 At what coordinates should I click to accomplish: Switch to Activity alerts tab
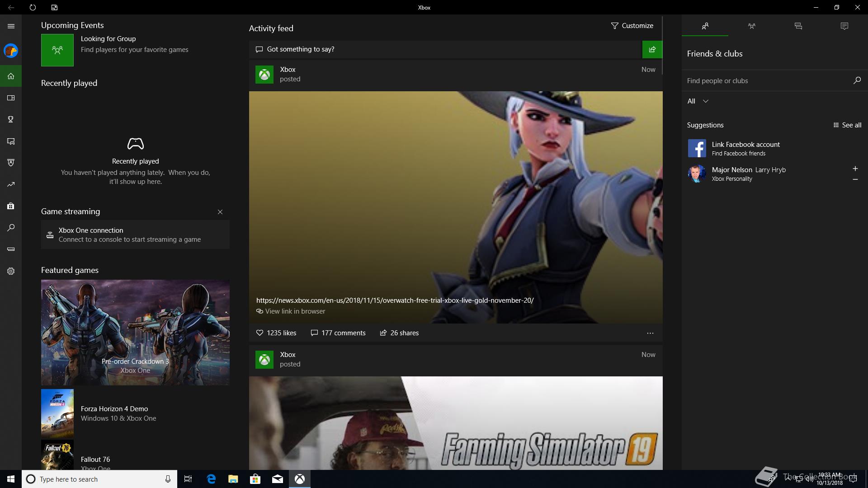tap(844, 26)
